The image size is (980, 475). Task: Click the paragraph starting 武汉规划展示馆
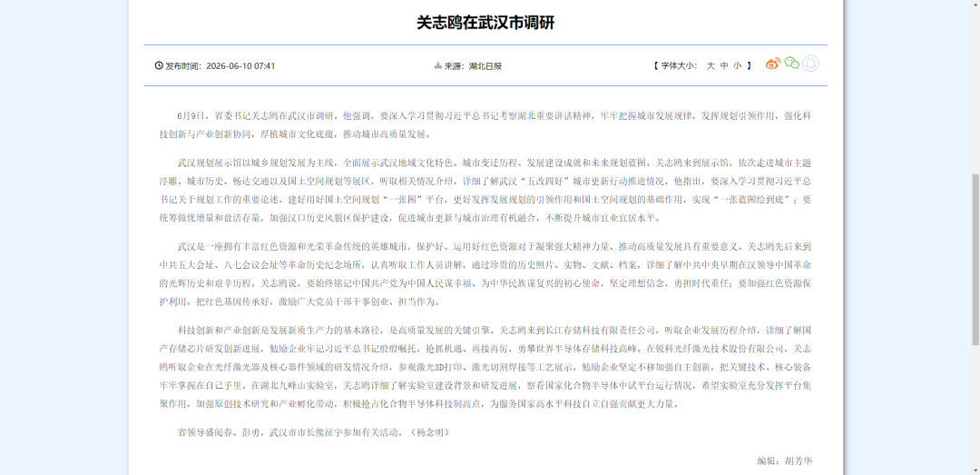tap(485, 191)
